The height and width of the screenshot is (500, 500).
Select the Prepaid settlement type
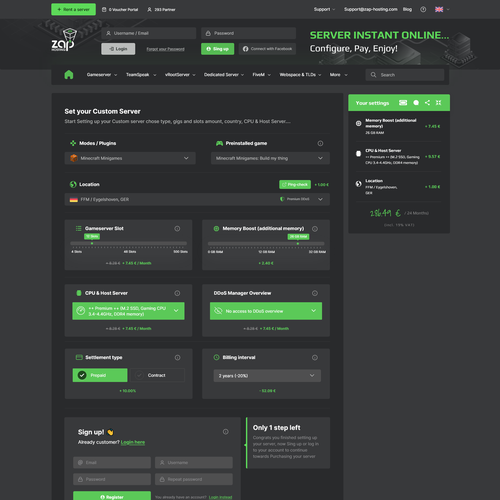(100, 375)
